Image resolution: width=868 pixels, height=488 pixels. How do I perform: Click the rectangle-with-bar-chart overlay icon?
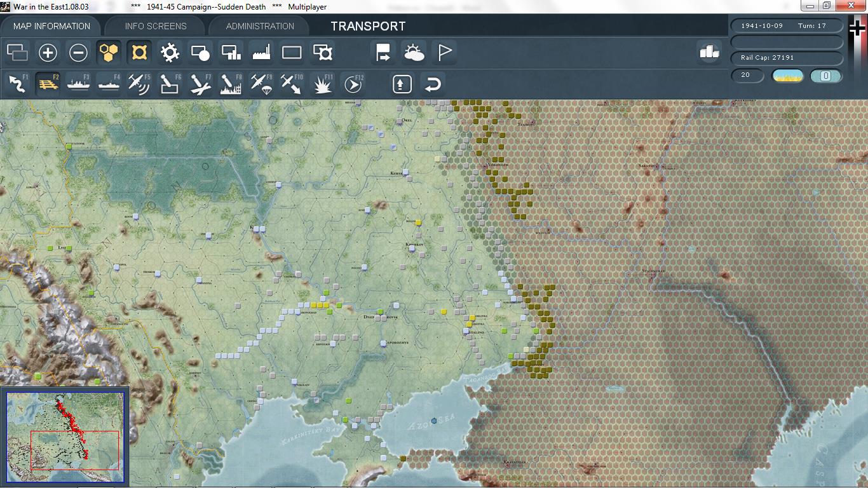[231, 52]
